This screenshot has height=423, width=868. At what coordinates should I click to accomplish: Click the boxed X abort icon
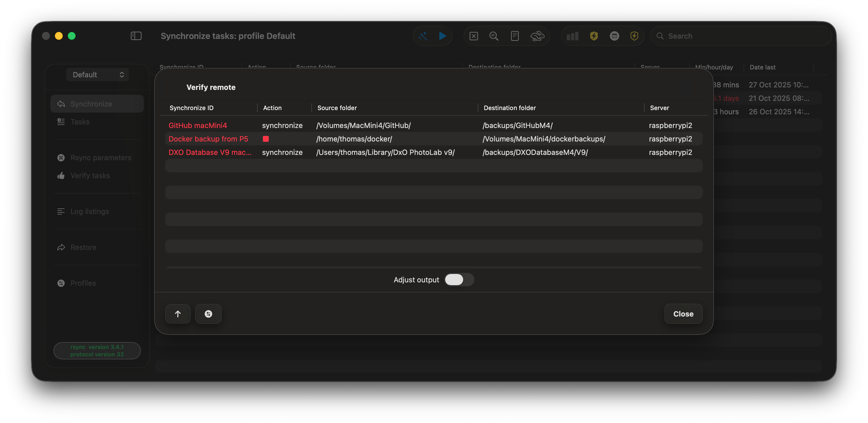[x=473, y=36]
